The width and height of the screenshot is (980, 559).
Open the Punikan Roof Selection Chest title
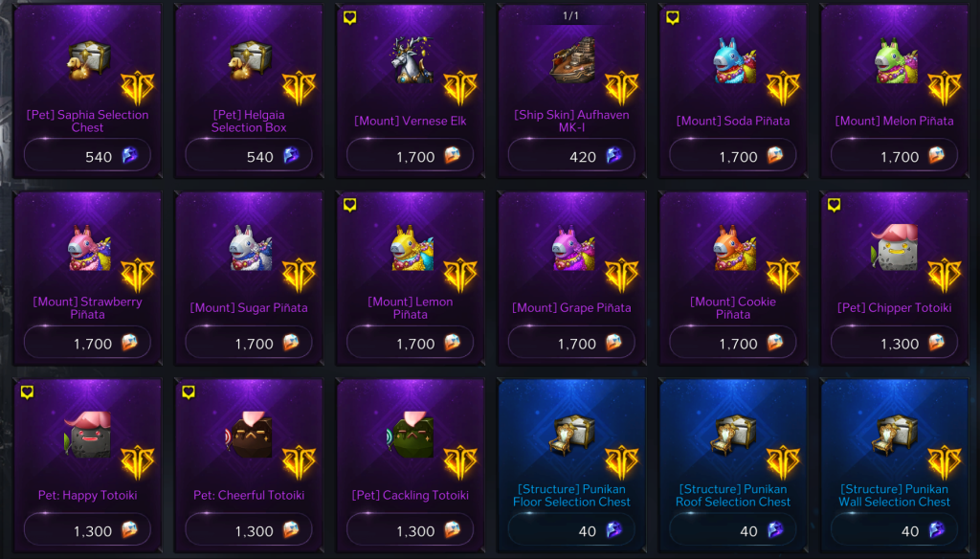point(733,495)
